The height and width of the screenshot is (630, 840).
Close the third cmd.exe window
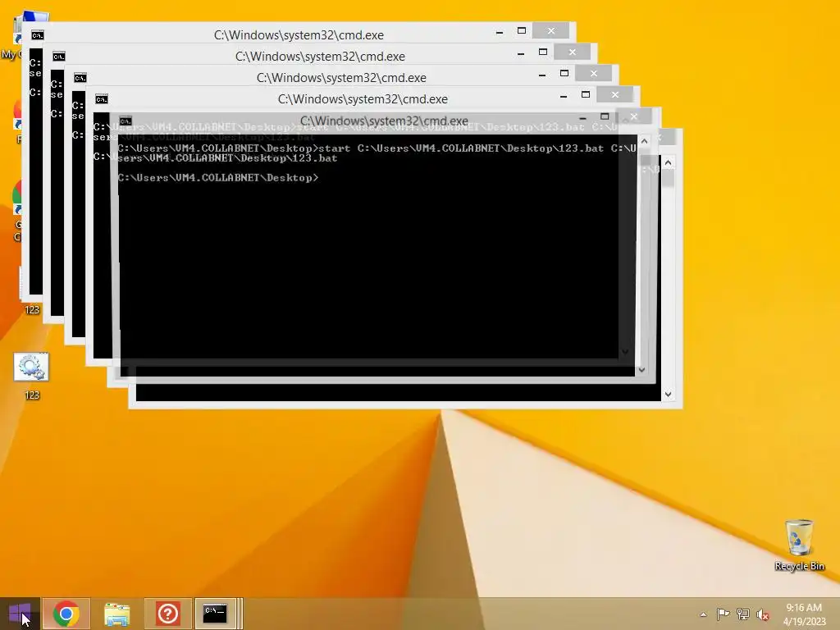[x=594, y=73]
